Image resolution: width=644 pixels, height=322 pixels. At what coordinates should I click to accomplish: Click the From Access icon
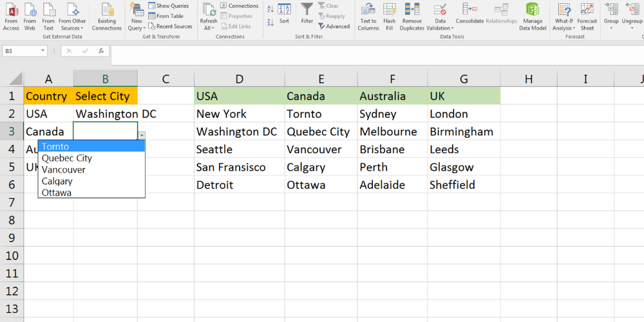coord(11,17)
